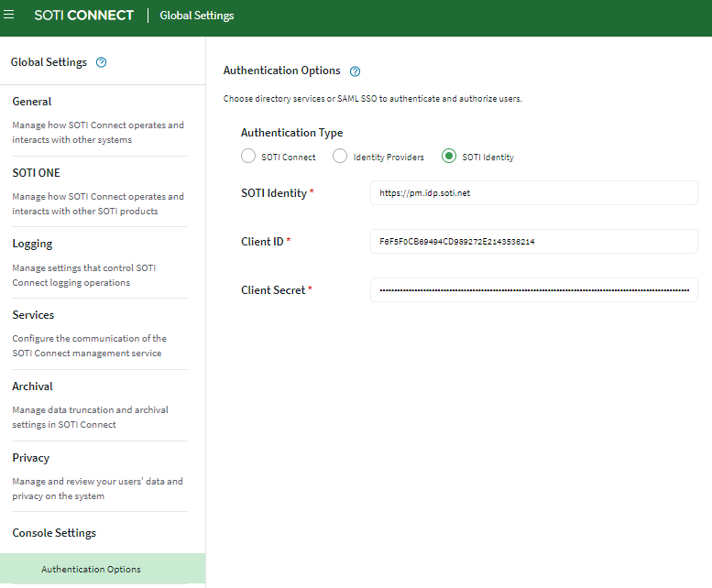The image size is (712, 588).
Task: Open help icon beside Authentication Options heading
Action: (x=356, y=71)
